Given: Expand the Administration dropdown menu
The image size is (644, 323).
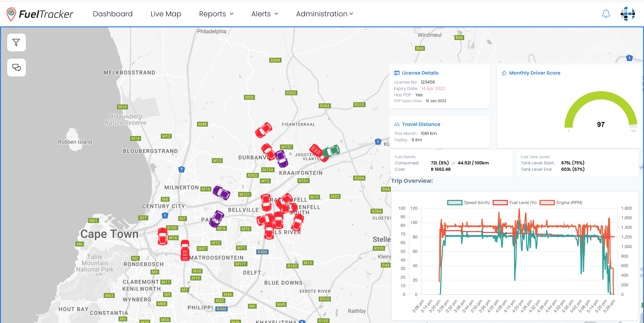Looking at the screenshot, I should (x=324, y=14).
